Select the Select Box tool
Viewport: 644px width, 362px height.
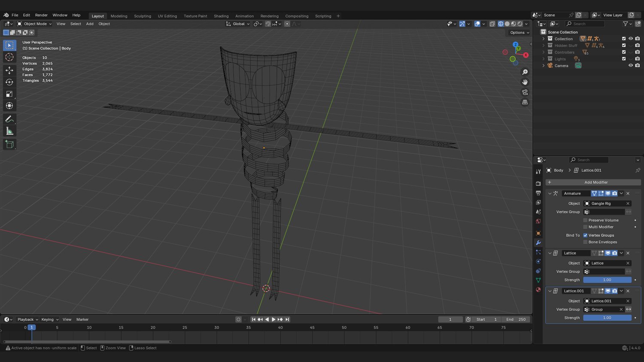point(9,45)
